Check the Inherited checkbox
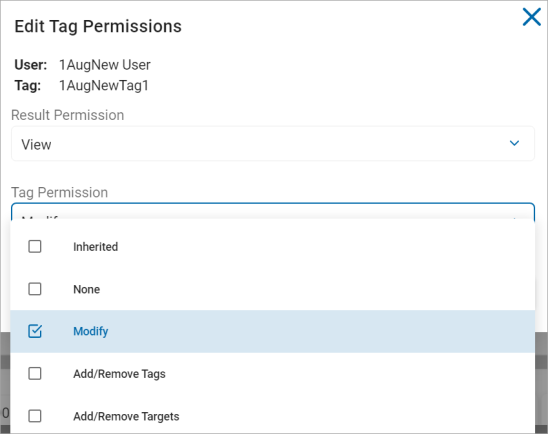 35,247
